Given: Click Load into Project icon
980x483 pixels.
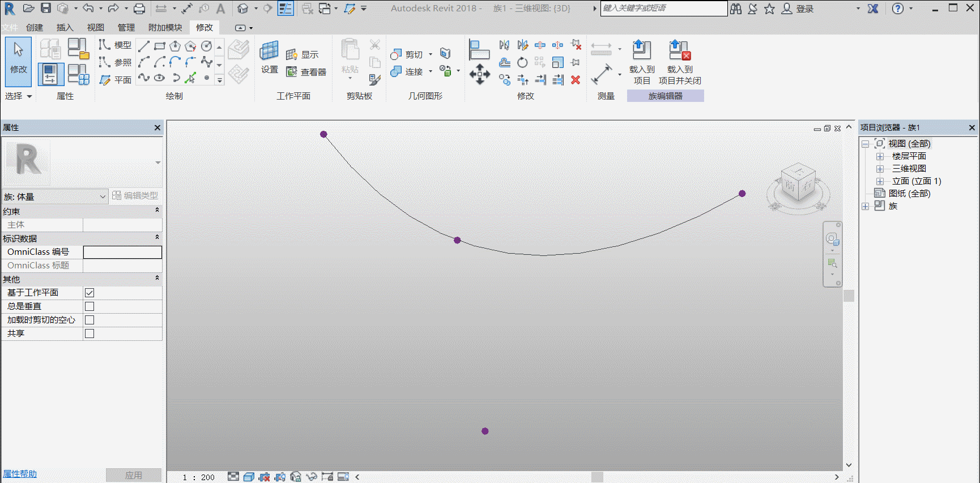Looking at the screenshot, I should point(641,50).
